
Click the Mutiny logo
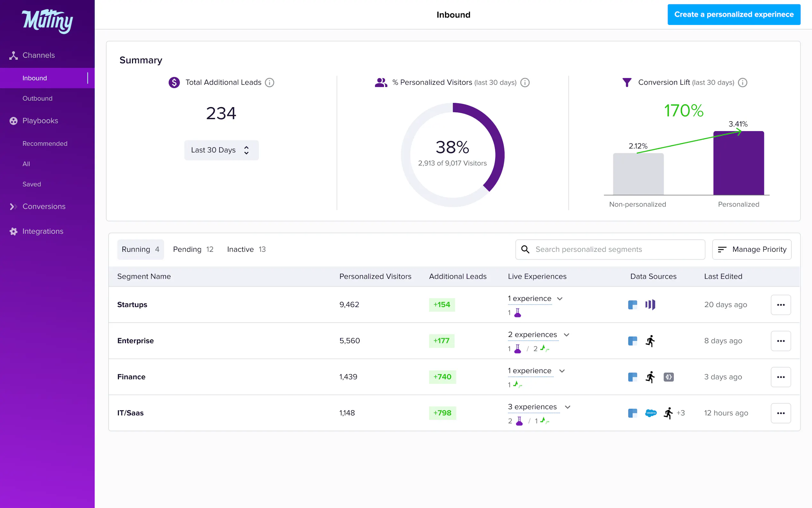(47, 21)
